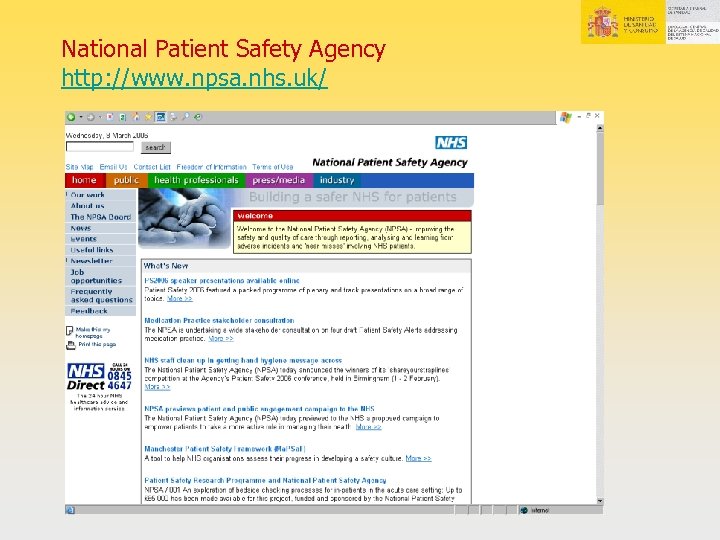Image resolution: width=720 pixels, height=540 pixels.
Task: Open Manchester Patient Safety Framework headline
Action: coord(225,449)
